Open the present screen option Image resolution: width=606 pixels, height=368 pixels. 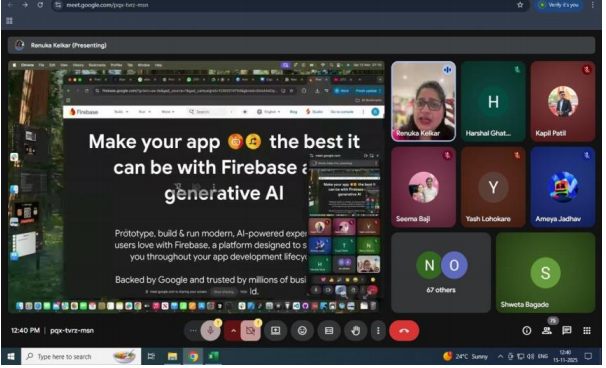(276, 332)
